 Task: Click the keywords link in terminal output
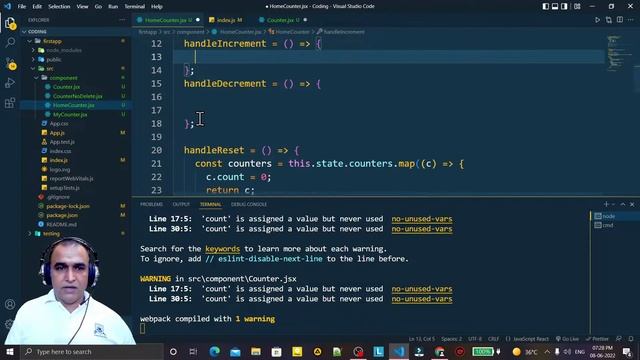coord(222,249)
